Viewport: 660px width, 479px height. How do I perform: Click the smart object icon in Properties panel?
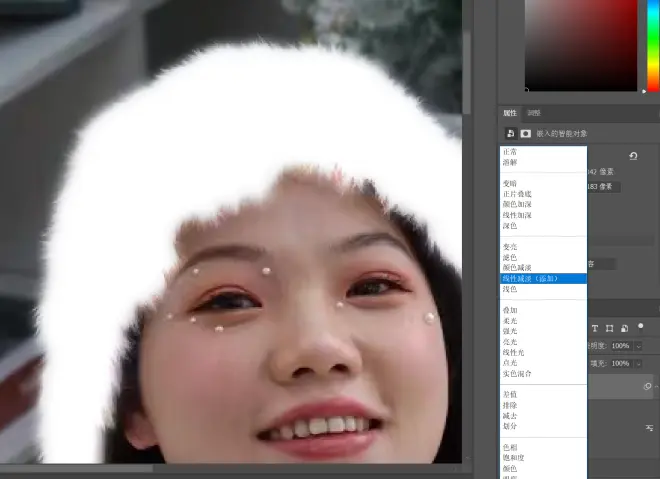point(510,133)
